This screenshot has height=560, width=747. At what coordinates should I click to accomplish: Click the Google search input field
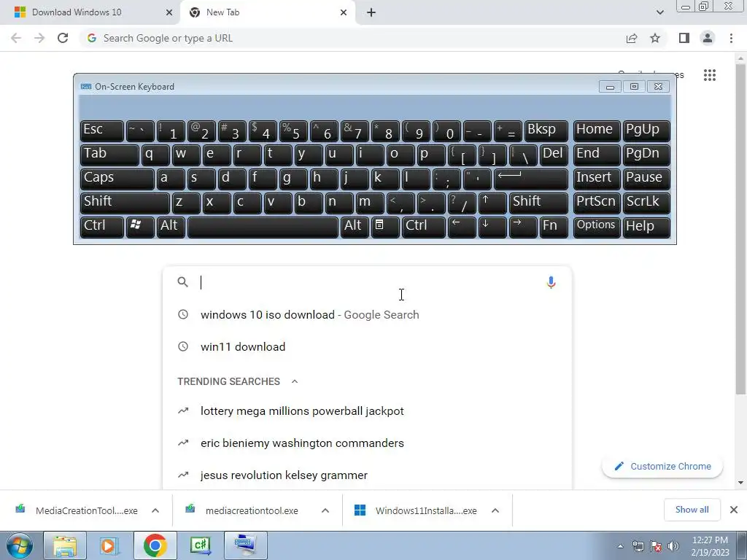point(367,282)
